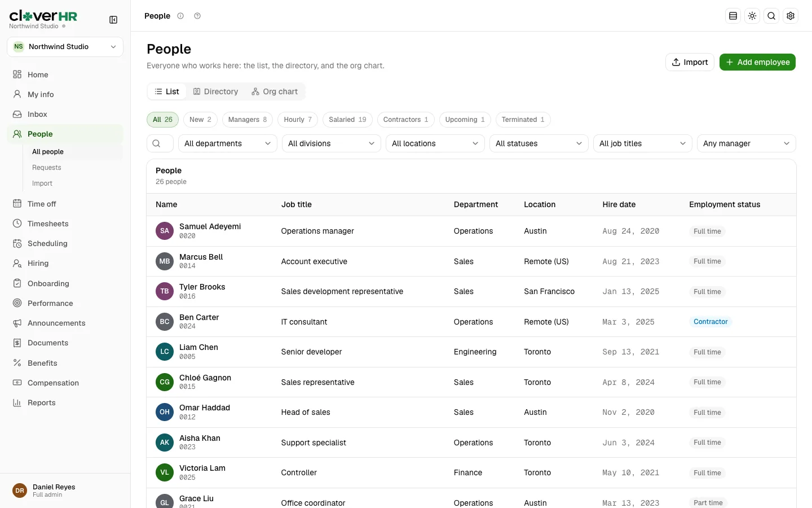The image size is (812, 508).
Task: Click the Contractor status badge for Ben Carter
Action: (x=710, y=322)
